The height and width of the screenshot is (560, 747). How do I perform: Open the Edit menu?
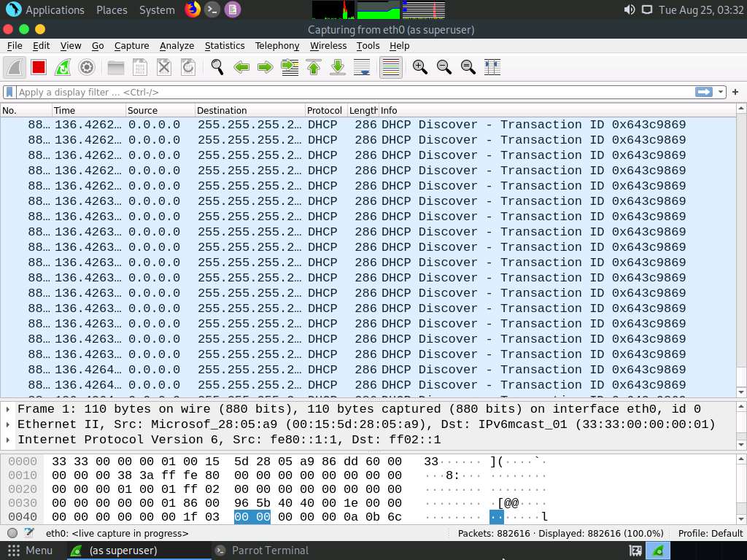(41, 46)
